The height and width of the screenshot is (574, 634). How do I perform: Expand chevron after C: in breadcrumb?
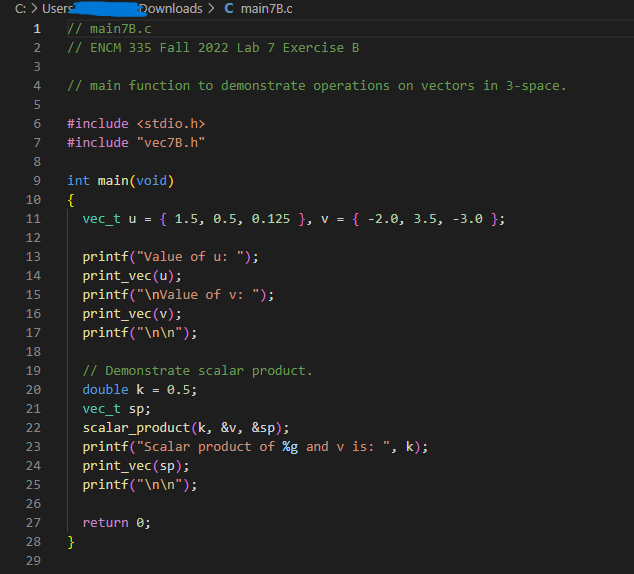[34, 8]
